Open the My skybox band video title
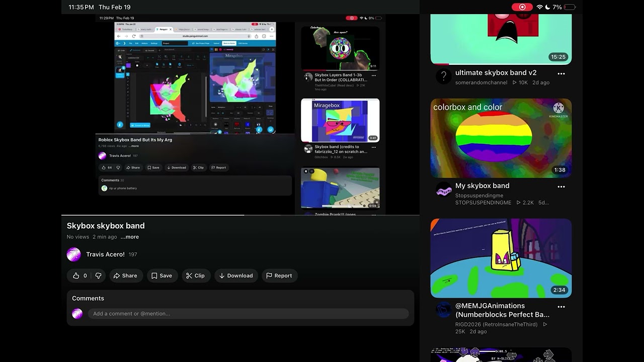 (482, 186)
